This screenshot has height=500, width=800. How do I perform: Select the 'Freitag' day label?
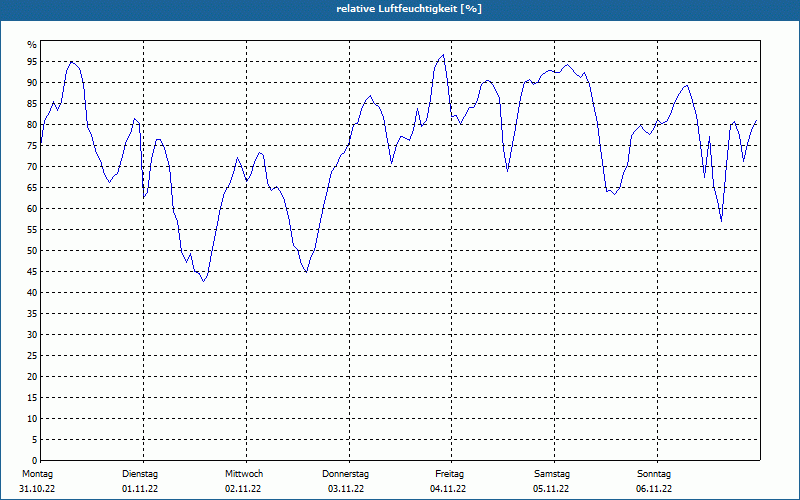pyautogui.click(x=449, y=474)
